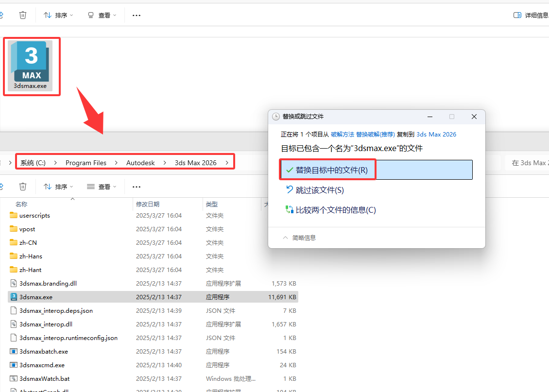Viewport: 549px width, 392px height.
Task: Select the 3dsmaxWatch.bat file
Action: point(45,379)
